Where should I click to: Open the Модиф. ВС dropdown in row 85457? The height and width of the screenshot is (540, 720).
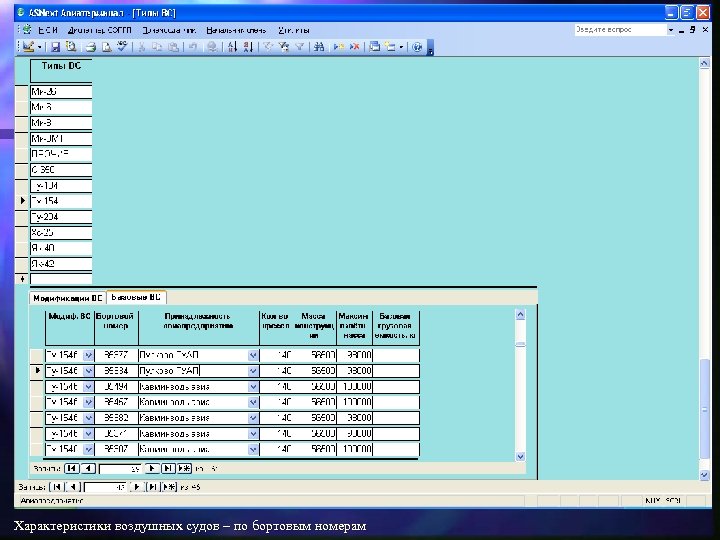point(88,402)
